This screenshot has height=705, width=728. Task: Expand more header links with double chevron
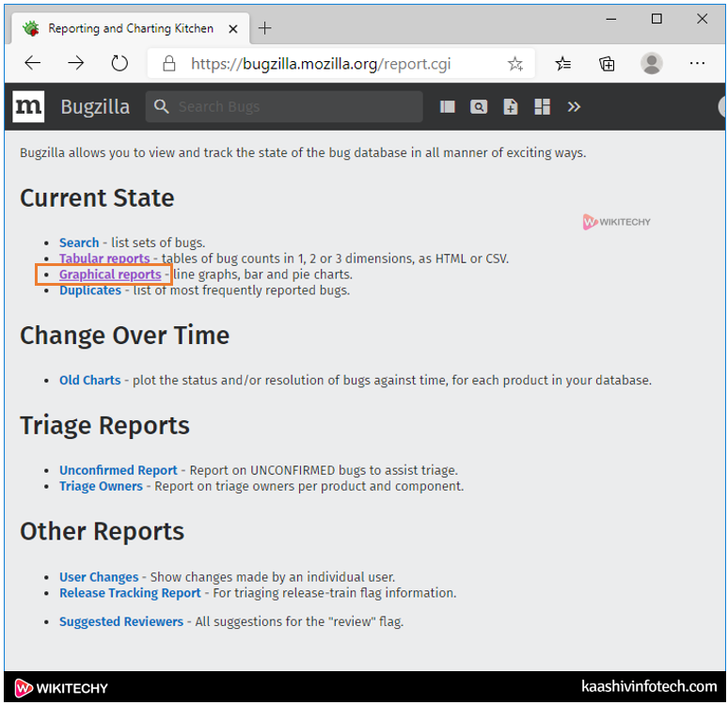click(x=574, y=107)
